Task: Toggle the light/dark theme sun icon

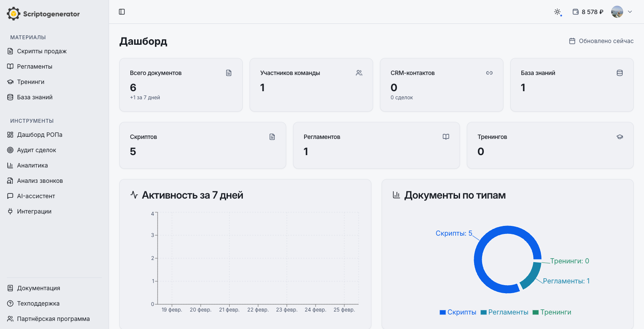Action: click(x=557, y=12)
